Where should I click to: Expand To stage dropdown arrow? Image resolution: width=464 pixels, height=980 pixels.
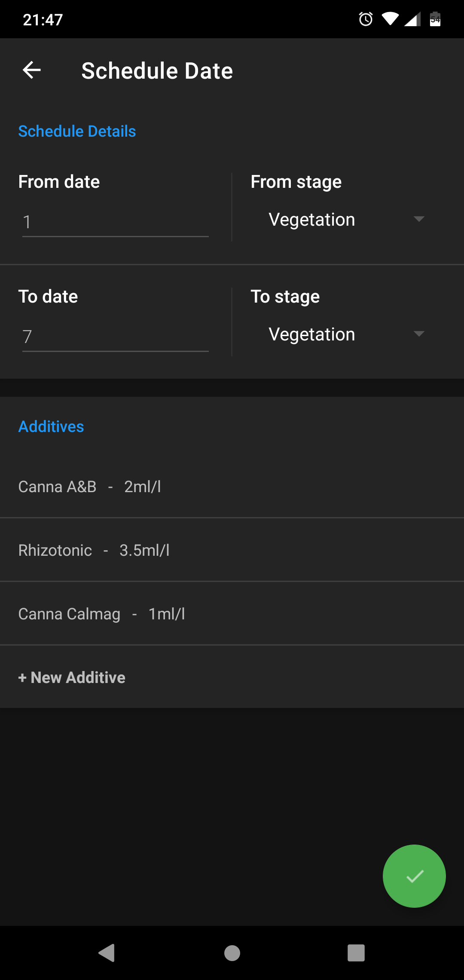point(419,334)
